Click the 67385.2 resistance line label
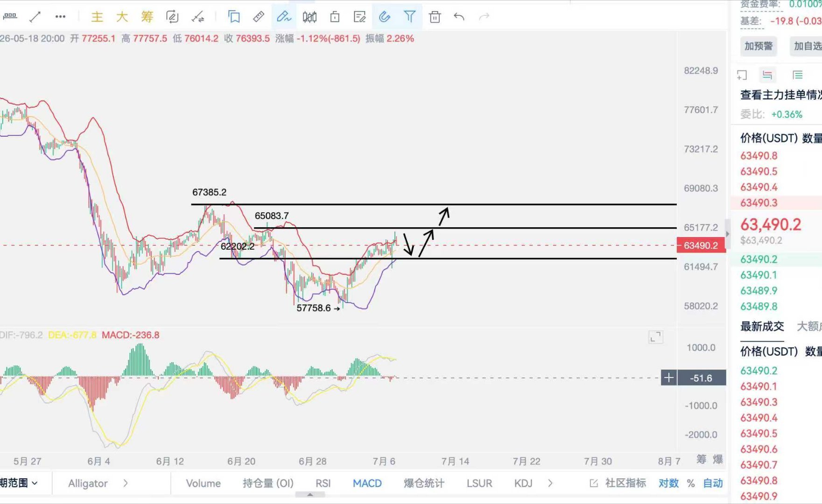 [209, 192]
